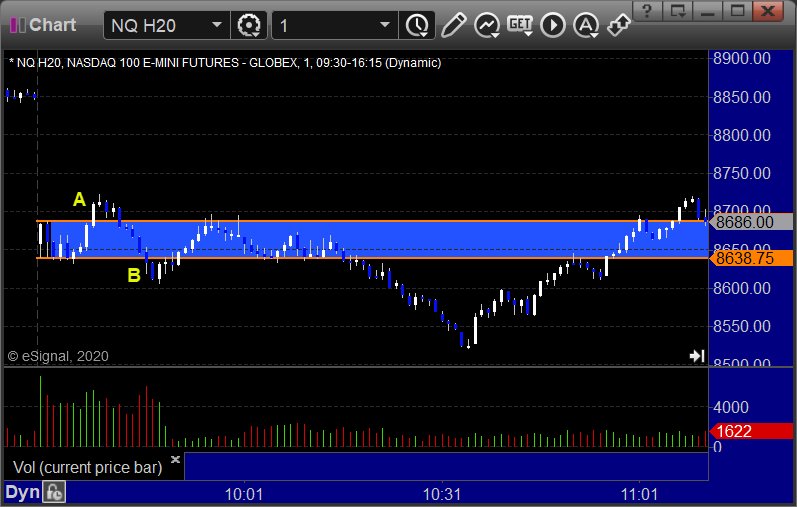Select the yellow A annotation label
This screenshot has height=507, width=797.
click(x=79, y=199)
